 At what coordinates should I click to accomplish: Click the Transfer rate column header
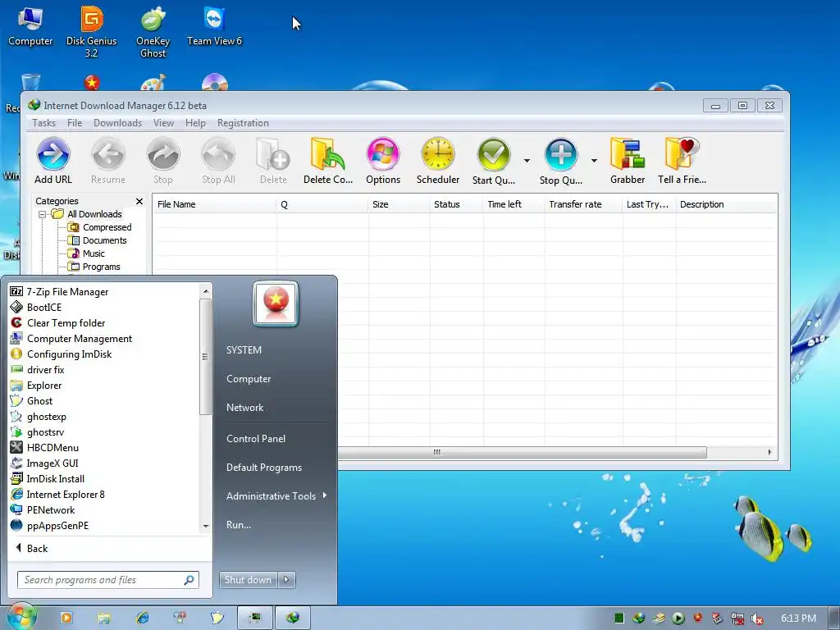point(583,204)
